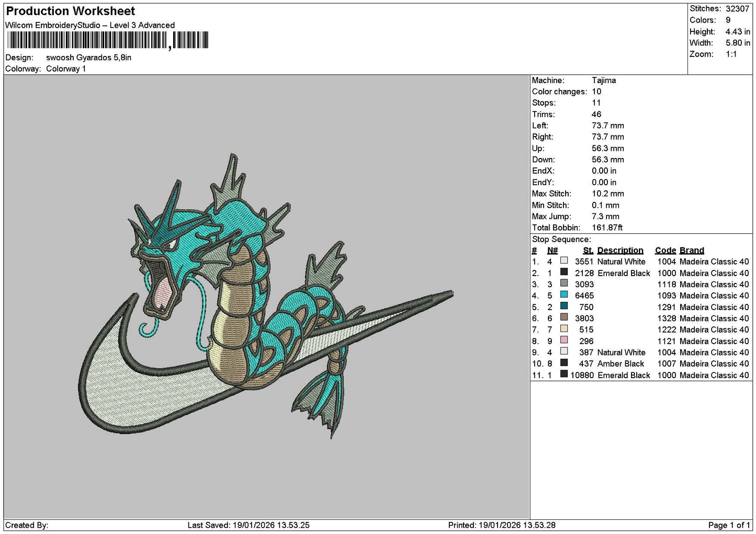Screen dimensions: 756x534
Task: Click the Amber Black swatch for stop 10
Action: (x=564, y=363)
